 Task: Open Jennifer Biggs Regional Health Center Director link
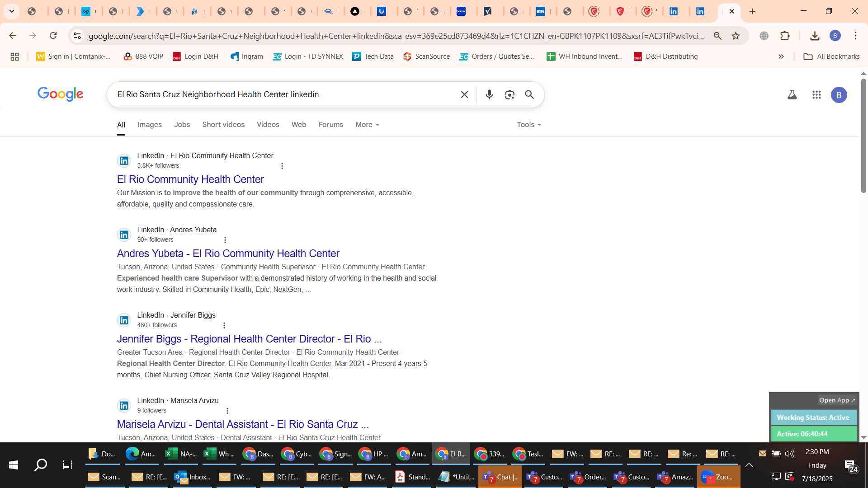[250, 339]
